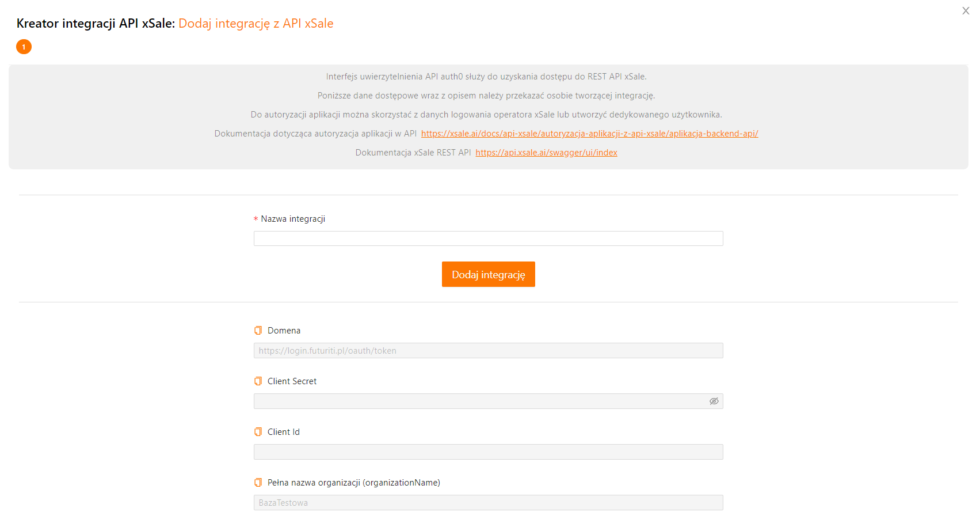Click the step 1 wizard indicator
980x523 pixels.
click(24, 47)
